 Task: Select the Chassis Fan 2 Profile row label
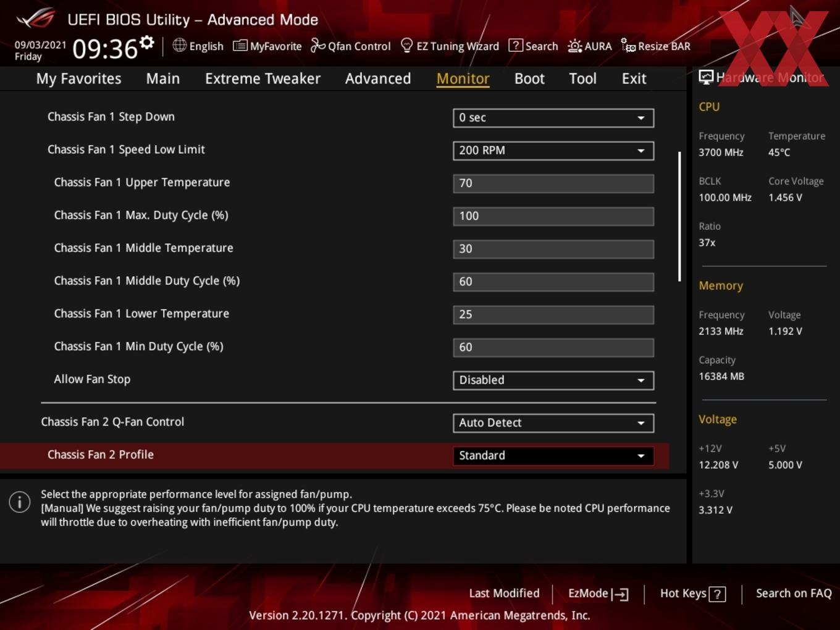[x=101, y=455]
